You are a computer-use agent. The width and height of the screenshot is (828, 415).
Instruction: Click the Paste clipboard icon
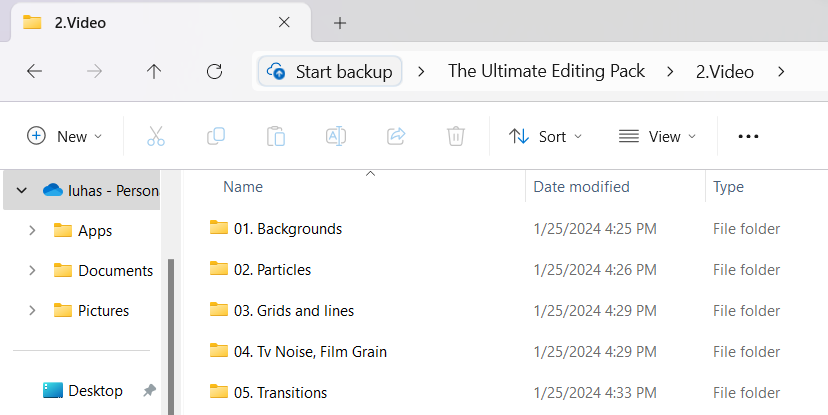[x=276, y=136]
